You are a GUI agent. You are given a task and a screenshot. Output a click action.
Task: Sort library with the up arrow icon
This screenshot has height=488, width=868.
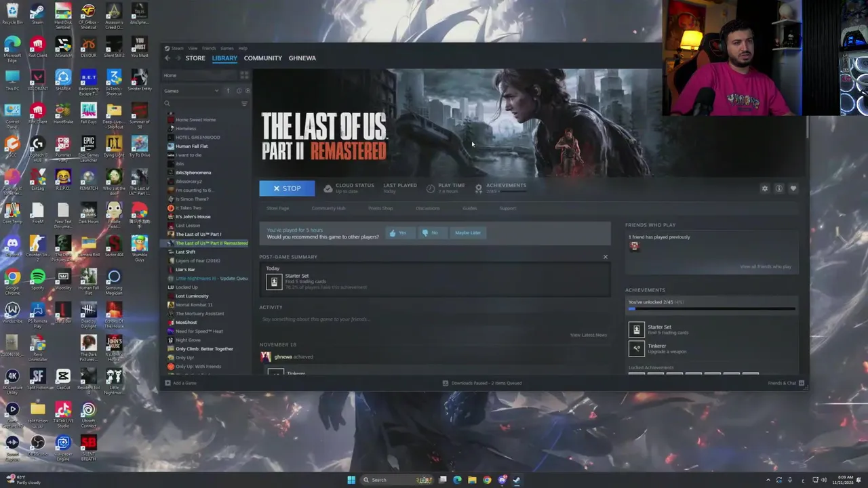pos(228,91)
